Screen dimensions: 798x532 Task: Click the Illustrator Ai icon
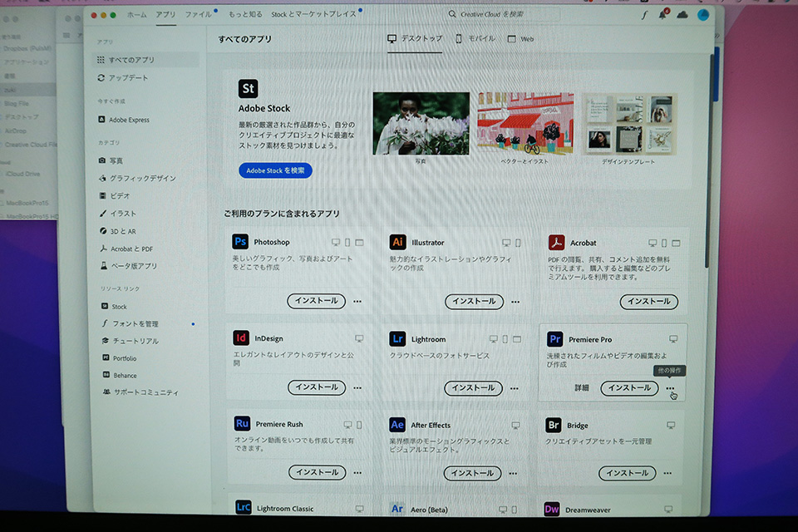[397, 242]
